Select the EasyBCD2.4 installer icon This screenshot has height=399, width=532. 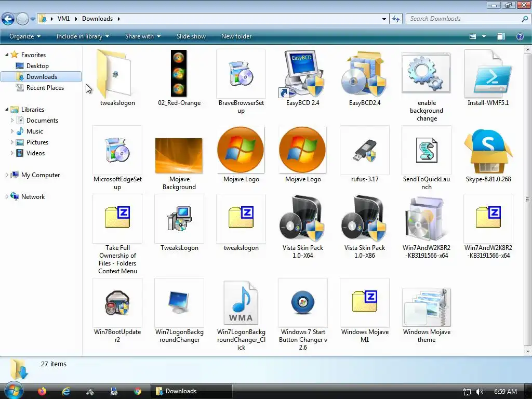click(x=364, y=74)
